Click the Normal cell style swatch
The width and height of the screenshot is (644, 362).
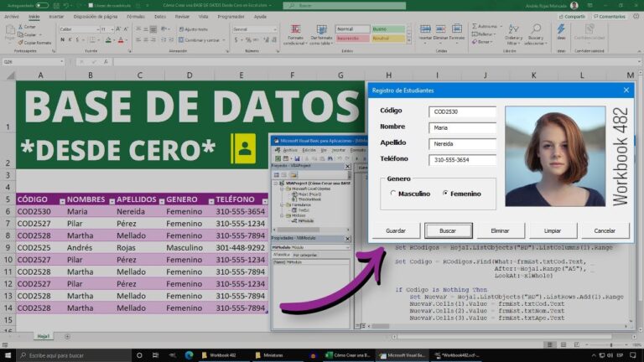tap(352, 29)
